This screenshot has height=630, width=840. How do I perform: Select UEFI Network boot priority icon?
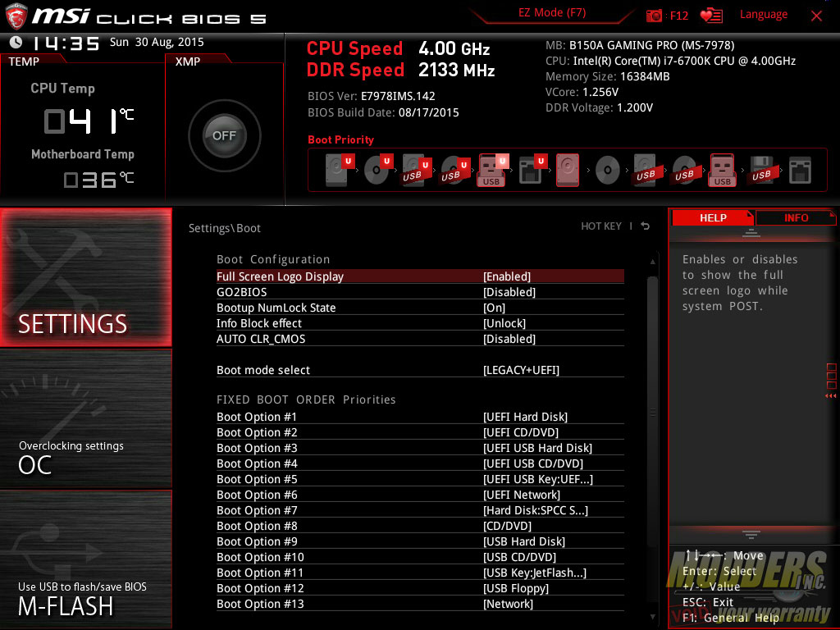pos(532,169)
